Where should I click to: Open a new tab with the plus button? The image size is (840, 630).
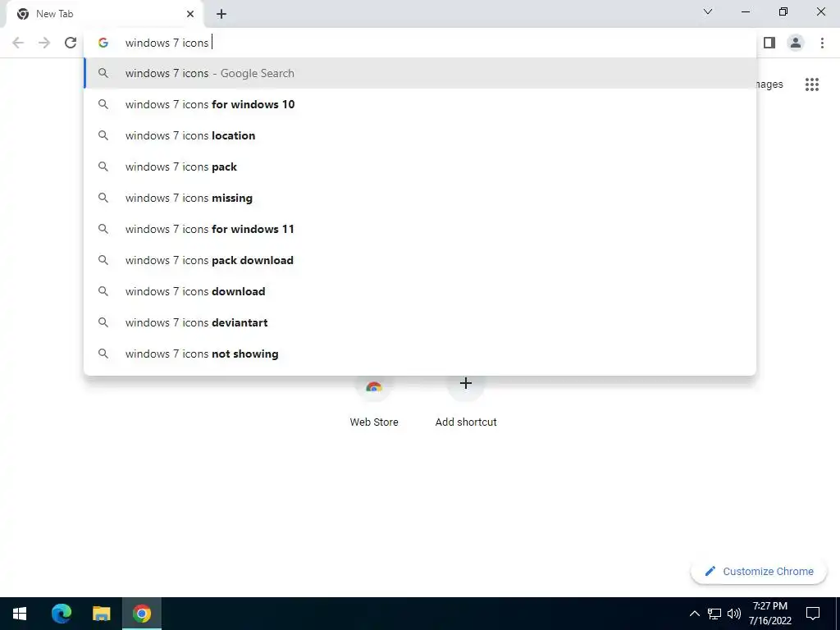(221, 14)
